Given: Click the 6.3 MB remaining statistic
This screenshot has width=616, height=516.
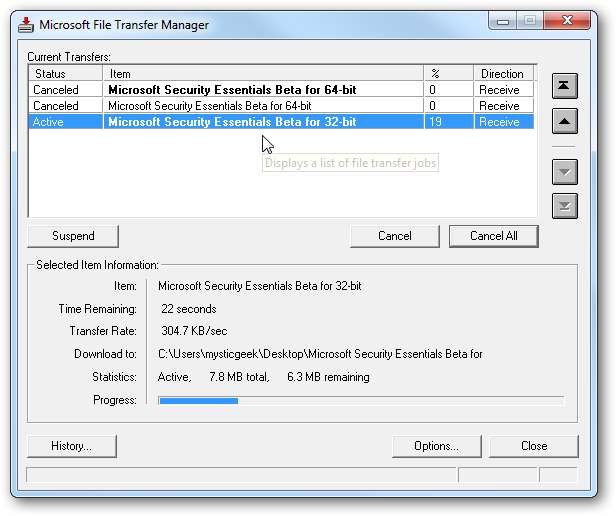Looking at the screenshot, I should [328, 377].
